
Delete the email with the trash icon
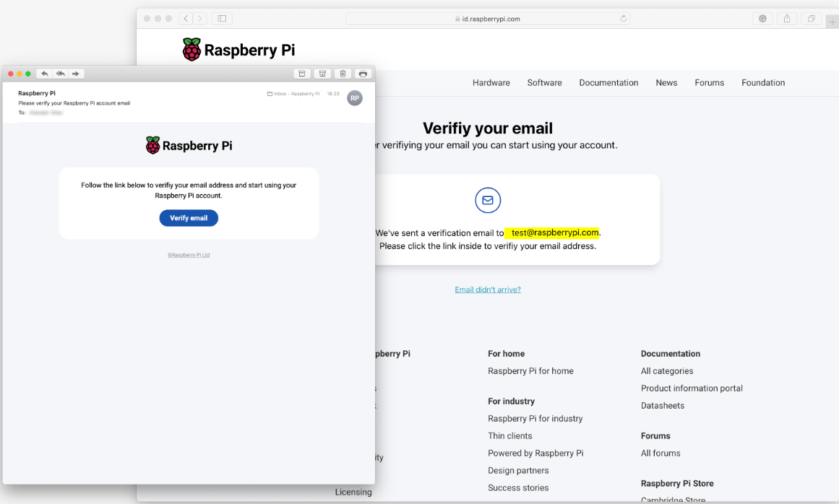pos(343,74)
